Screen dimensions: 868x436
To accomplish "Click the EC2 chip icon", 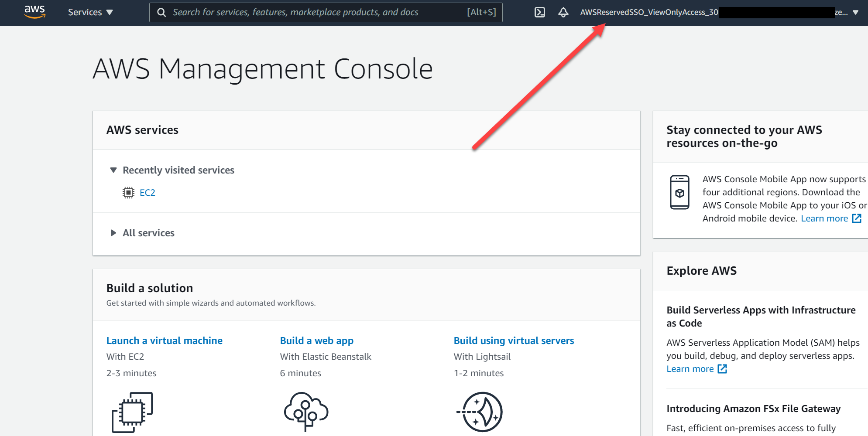I will click(x=128, y=193).
